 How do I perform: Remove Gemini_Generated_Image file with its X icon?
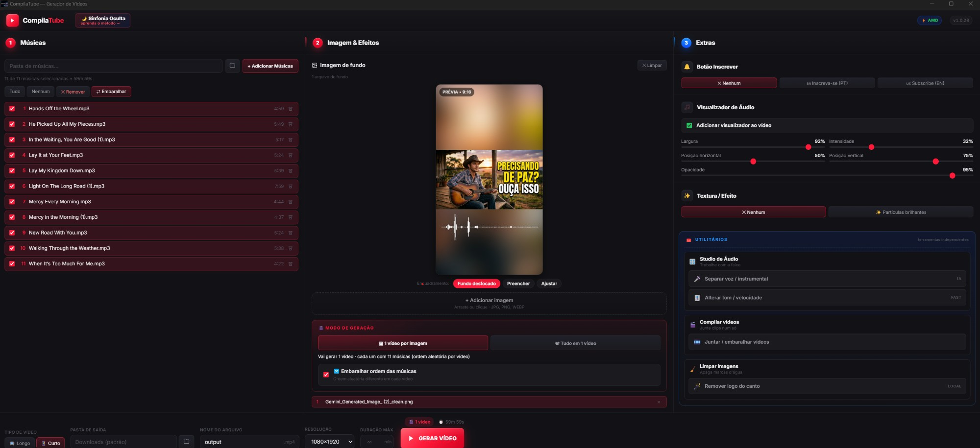[x=659, y=402]
